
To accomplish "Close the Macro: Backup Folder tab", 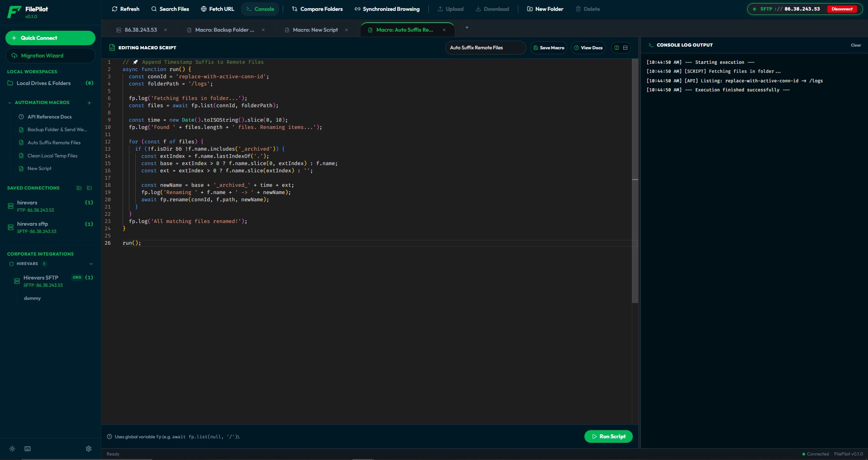I will click(263, 30).
